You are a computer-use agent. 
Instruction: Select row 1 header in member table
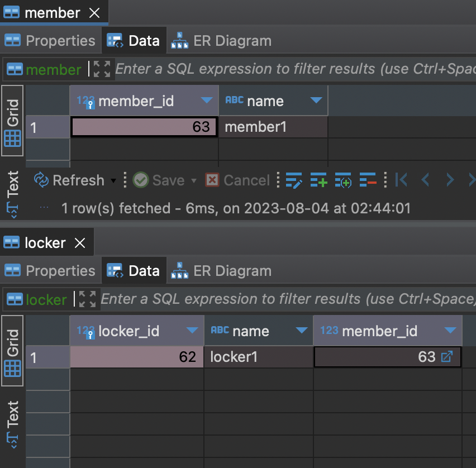pyautogui.click(x=48, y=127)
